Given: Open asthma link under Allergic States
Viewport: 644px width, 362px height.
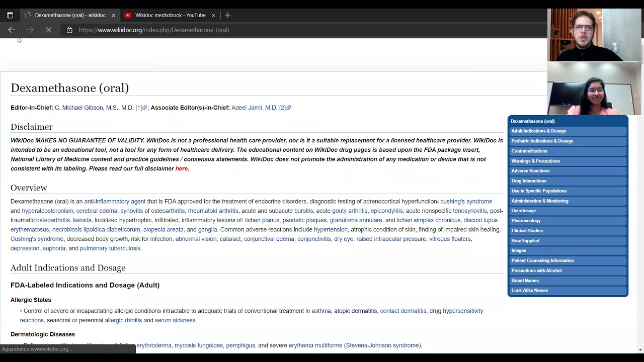Looking at the screenshot, I should coord(321,311).
